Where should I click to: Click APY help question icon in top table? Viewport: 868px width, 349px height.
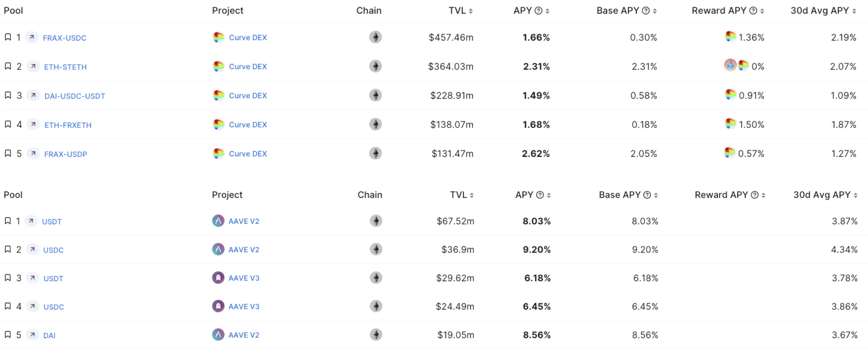(538, 11)
